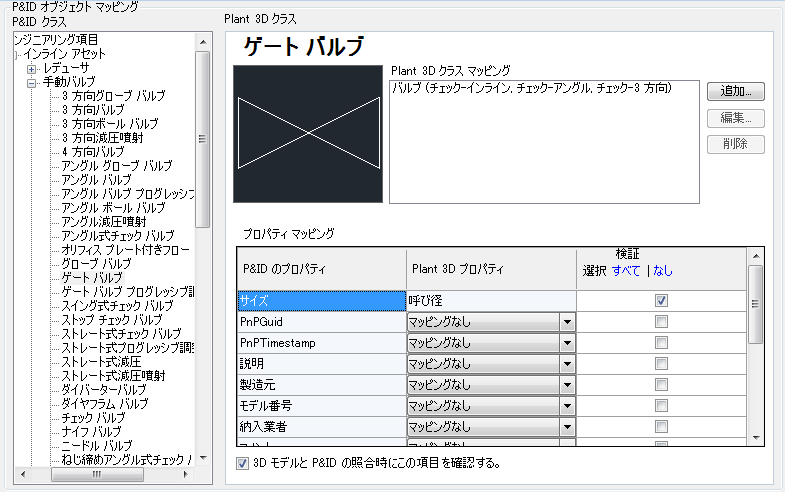
Task: Select チェック バルブ tree item
Action: [93, 418]
